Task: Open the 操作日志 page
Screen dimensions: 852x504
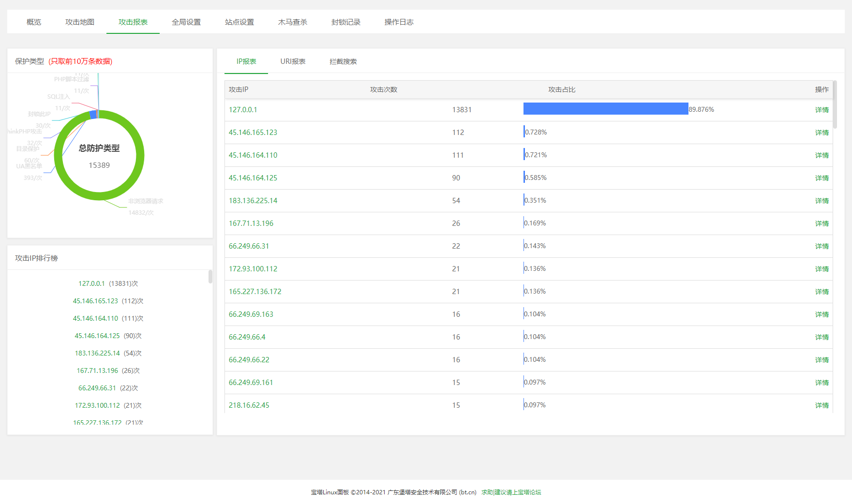Action: click(399, 22)
